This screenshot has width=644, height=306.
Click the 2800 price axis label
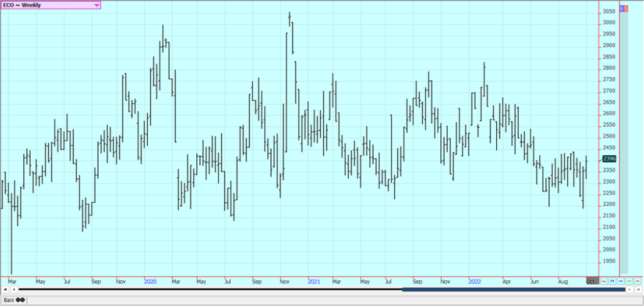pos(609,68)
